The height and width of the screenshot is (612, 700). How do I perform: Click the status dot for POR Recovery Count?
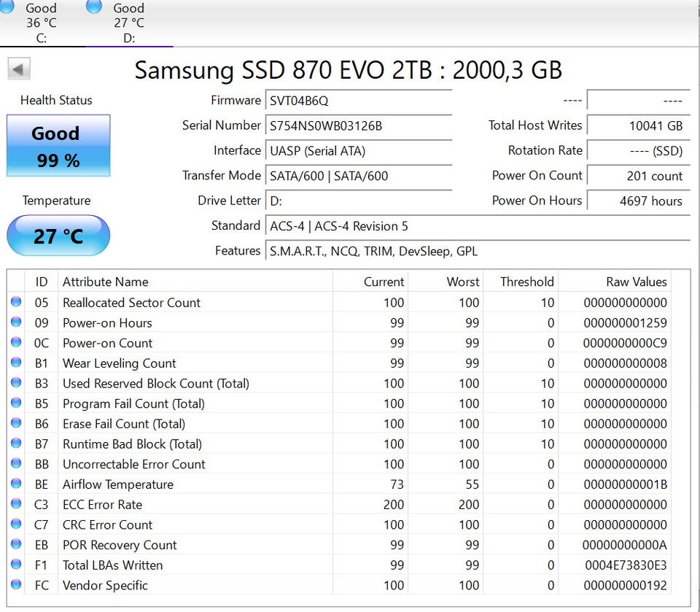click(x=16, y=543)
